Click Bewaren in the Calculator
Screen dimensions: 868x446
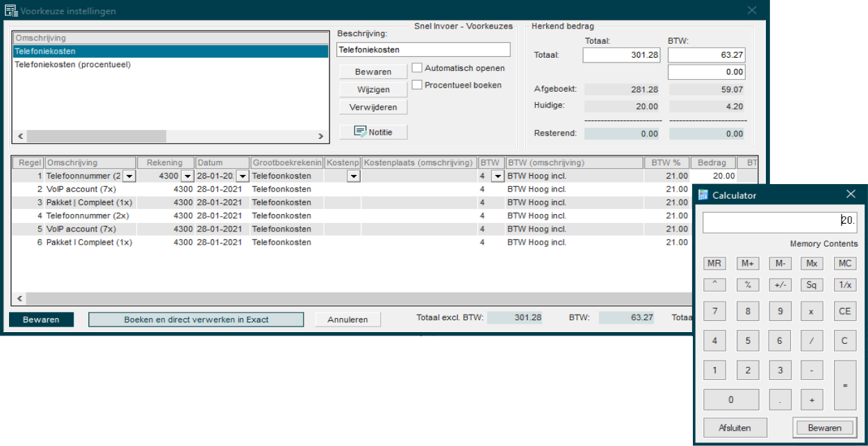point(824,427)
